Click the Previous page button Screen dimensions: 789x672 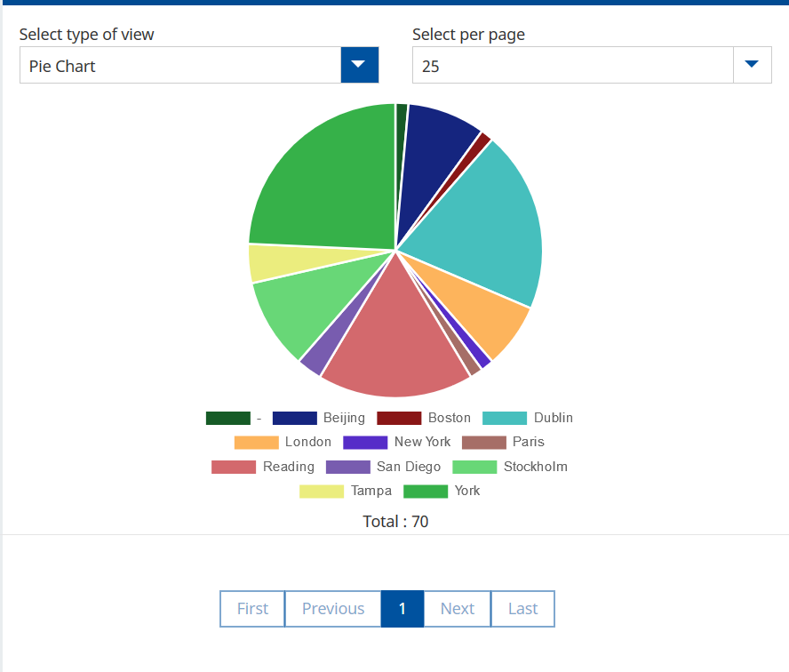tap(333, 609)
